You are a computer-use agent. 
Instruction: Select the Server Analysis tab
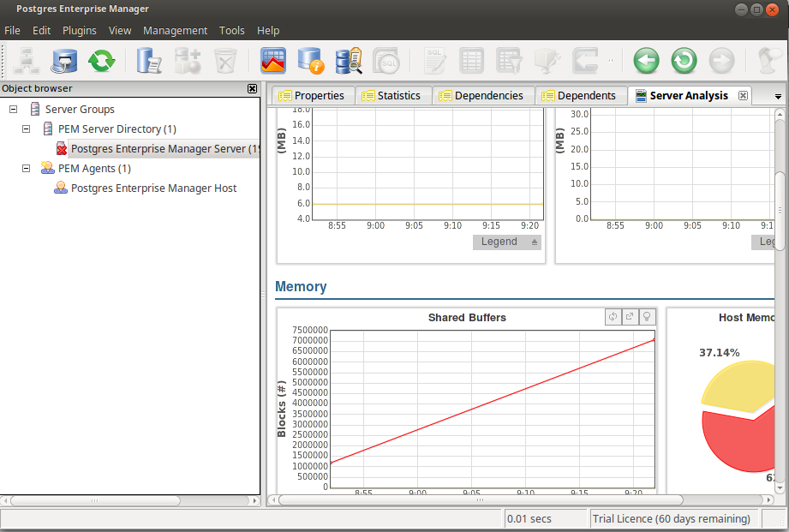click(x=689, y=96)
